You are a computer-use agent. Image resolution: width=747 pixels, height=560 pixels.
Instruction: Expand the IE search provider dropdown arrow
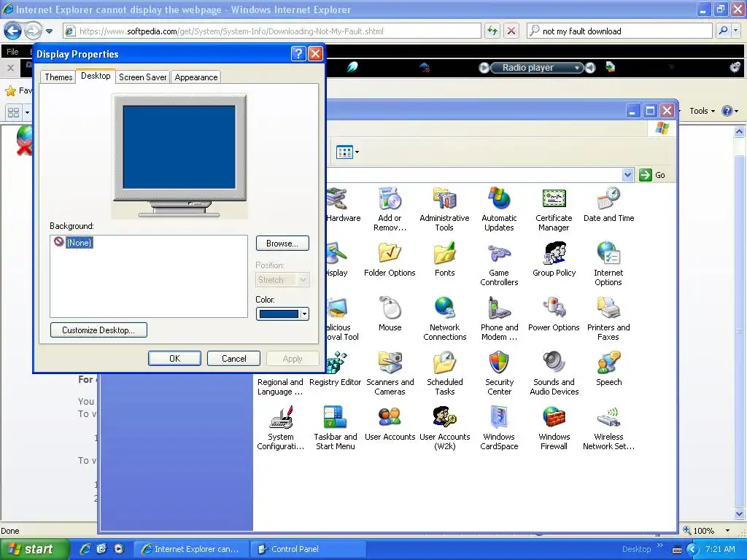pos(736,31)
